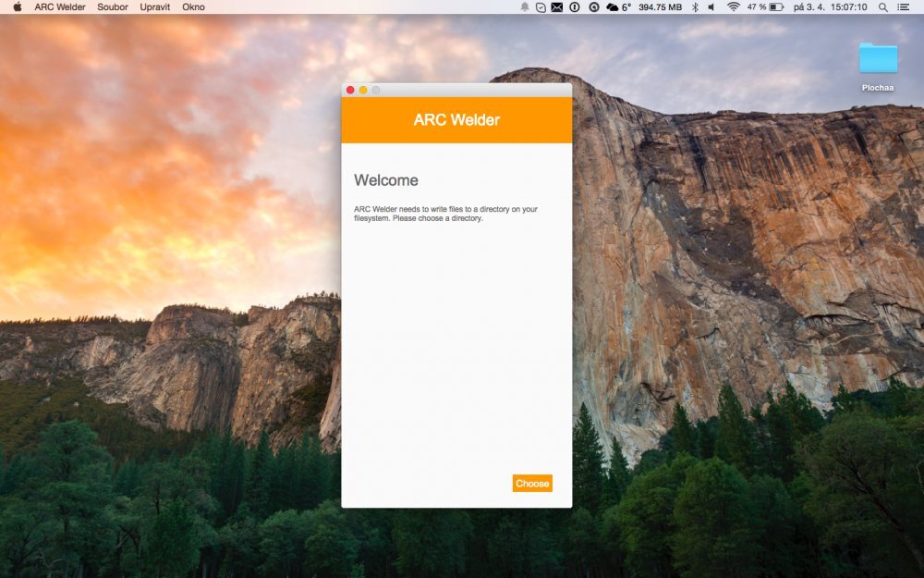Open the Okno menu
This screenshot has width=924, height=578.
click(194, 6)
